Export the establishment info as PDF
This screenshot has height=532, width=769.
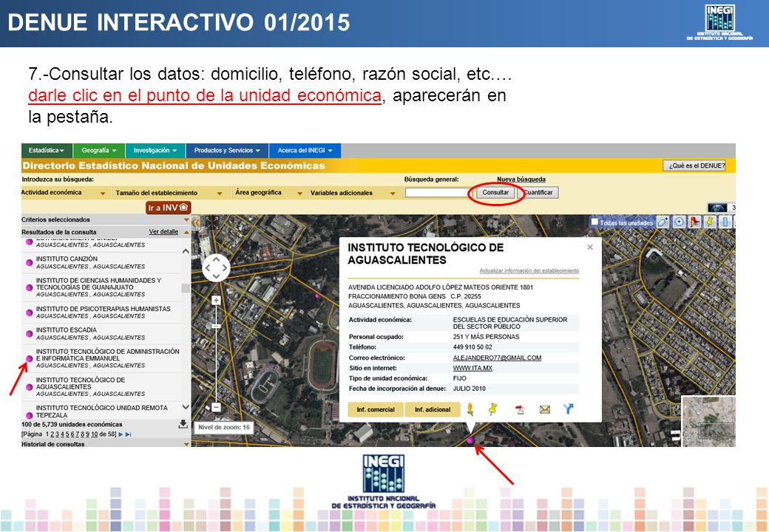click(x=519, y=409)
